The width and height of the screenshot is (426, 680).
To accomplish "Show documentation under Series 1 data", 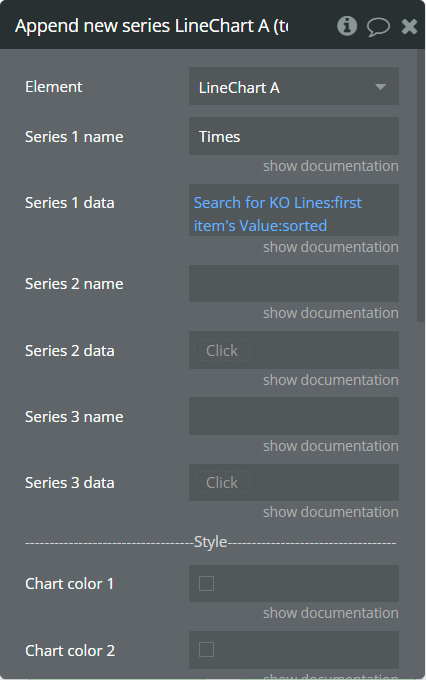I will click(331, 247).
